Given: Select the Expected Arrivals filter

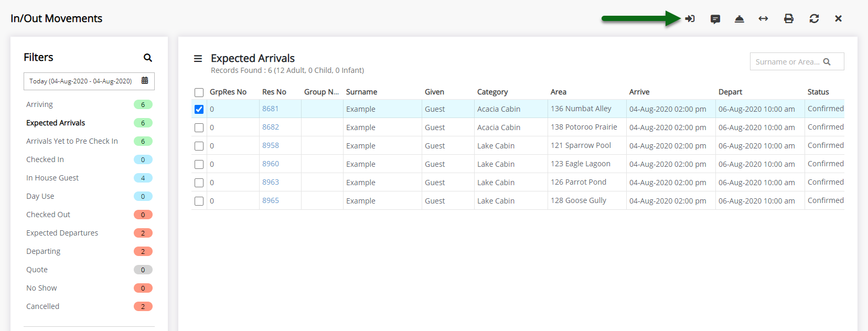Looking at the screenshot, I should click(x=56, y=123).
